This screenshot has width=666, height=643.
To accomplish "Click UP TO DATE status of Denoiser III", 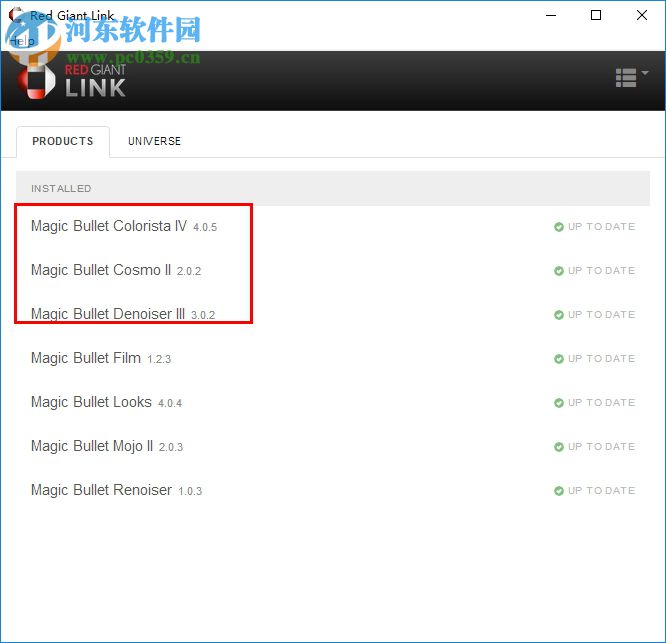I will 601,315.
